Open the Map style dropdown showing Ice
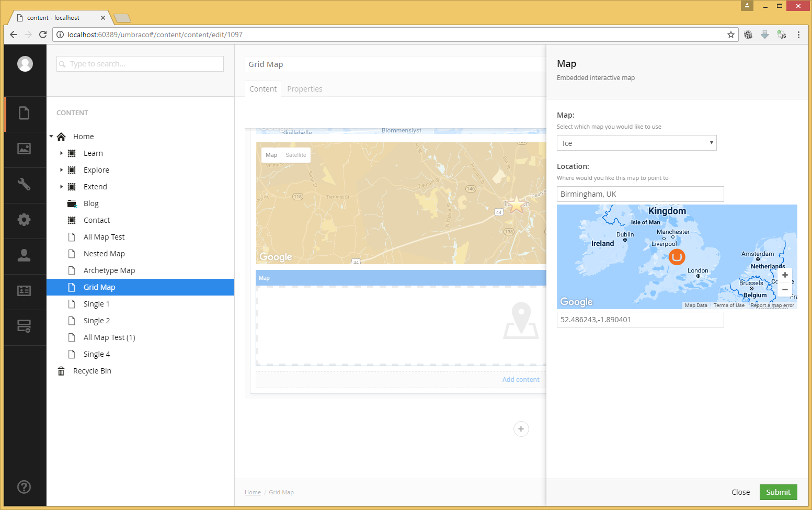Image resolution: width=812 pixels, height=510 pixels. pyautogui.click(x=636, y=143)
